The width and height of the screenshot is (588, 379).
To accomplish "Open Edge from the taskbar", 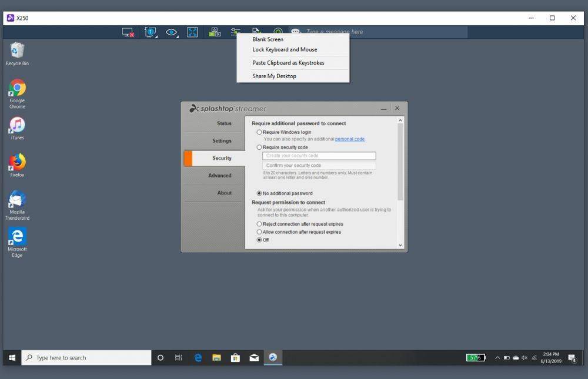I will tap(198, 358).
